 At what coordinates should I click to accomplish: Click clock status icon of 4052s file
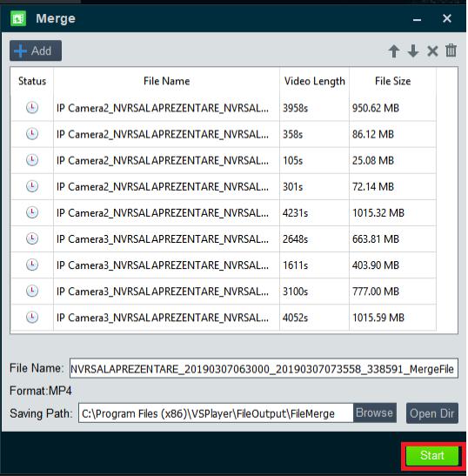tap(32, 318)
